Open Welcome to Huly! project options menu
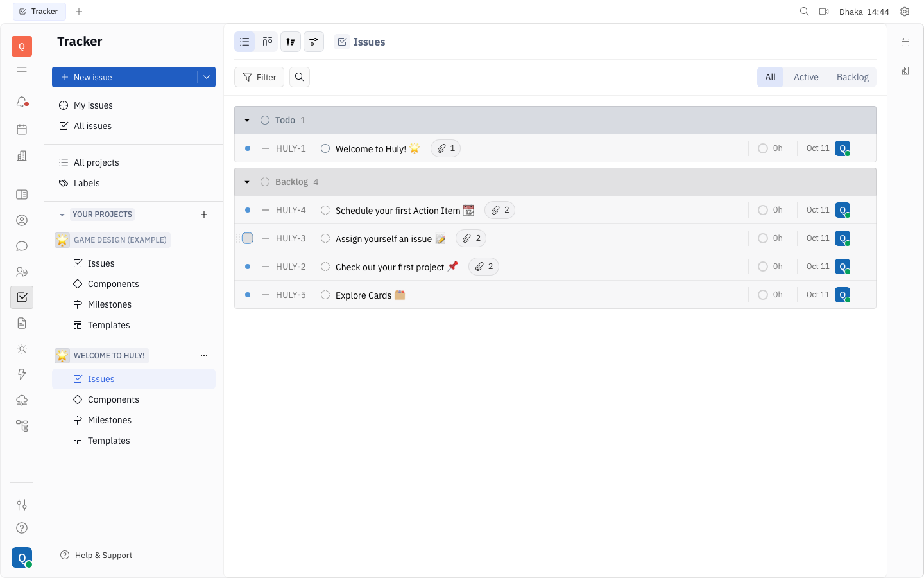 204,356
